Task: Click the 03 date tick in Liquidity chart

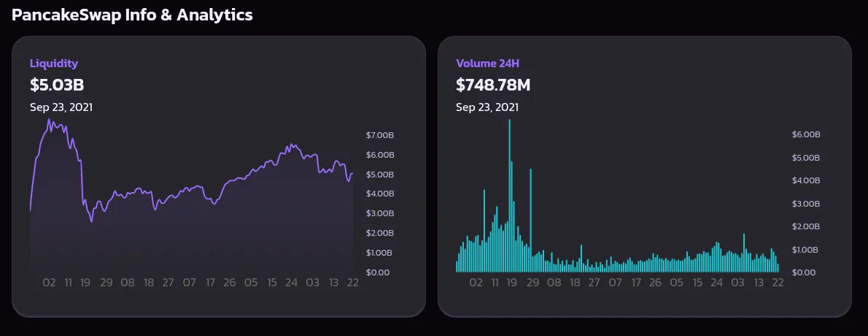Action: [313, 282]
